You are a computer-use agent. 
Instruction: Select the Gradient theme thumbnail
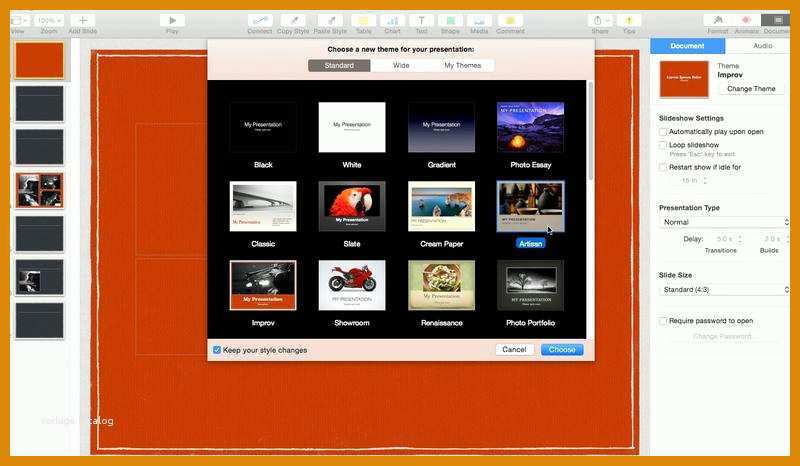pyautogui.click(x=441, y=127)
